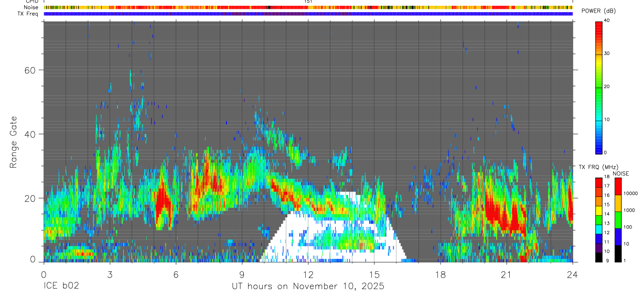Image resolution: width=644 pixels, height=297 pixels.
Task: Click the 12 tick on the UT hours axis
Action: (308, 274)
